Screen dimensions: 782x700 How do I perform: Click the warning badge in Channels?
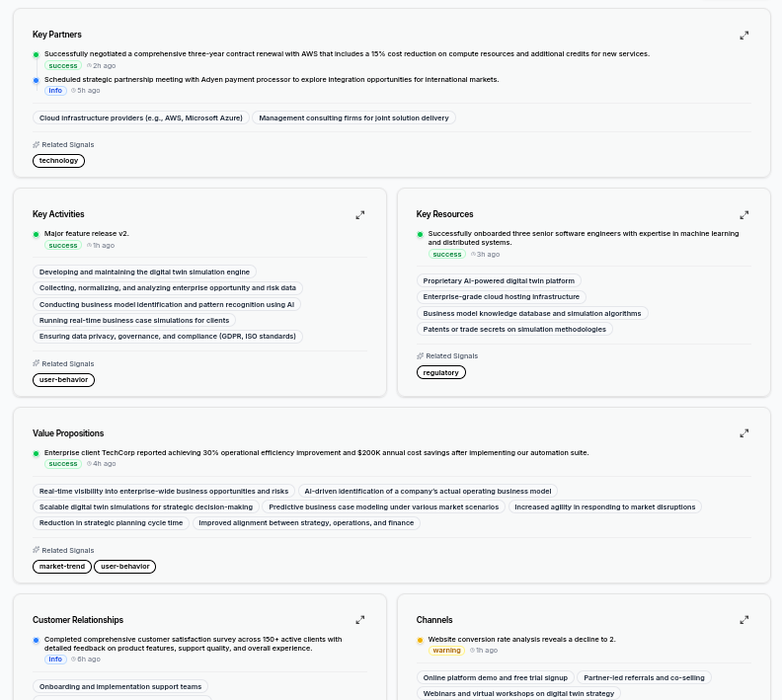(446, 651)
